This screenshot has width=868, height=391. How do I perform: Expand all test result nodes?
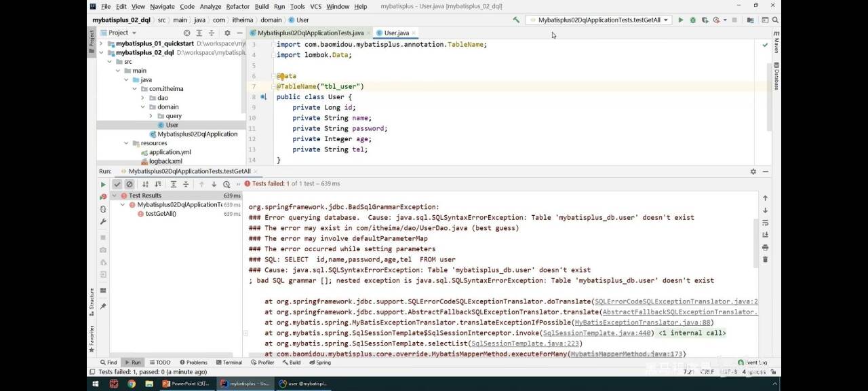point(174,184)
